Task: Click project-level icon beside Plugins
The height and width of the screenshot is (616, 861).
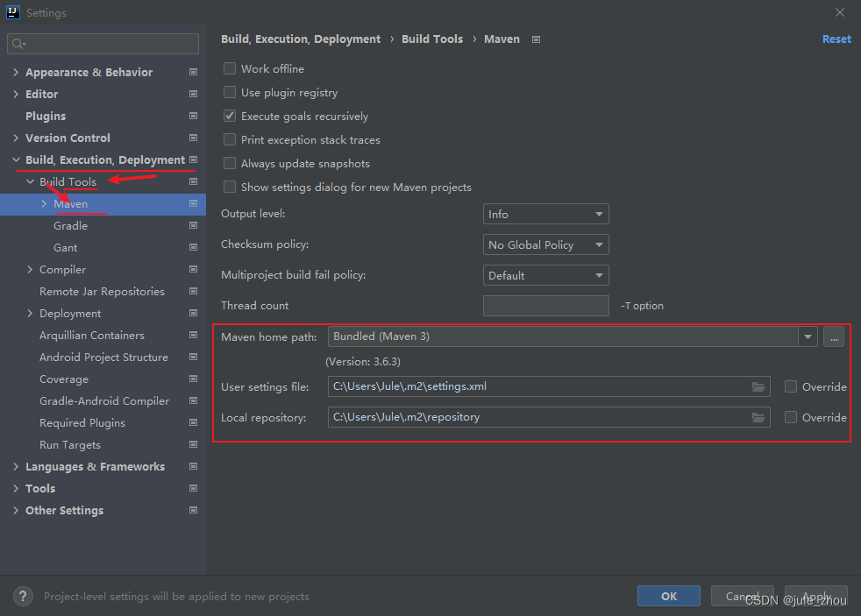Action: coord(193,116)
